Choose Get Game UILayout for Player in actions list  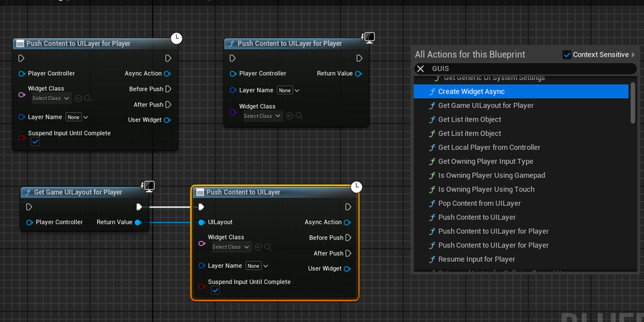pyautogui.click(x=521, y=106)
